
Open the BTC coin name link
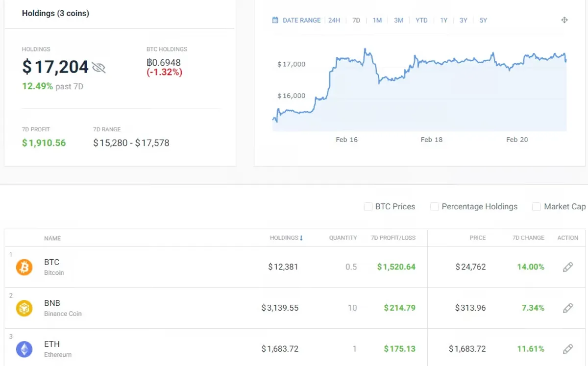coord(51,262)
